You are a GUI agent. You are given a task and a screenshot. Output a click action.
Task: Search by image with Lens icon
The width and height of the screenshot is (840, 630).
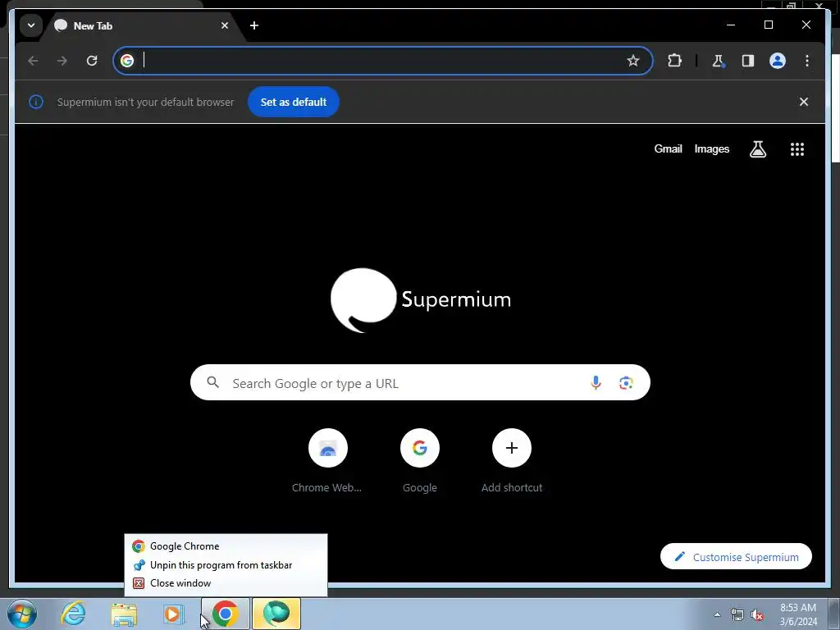click(626, 382)
